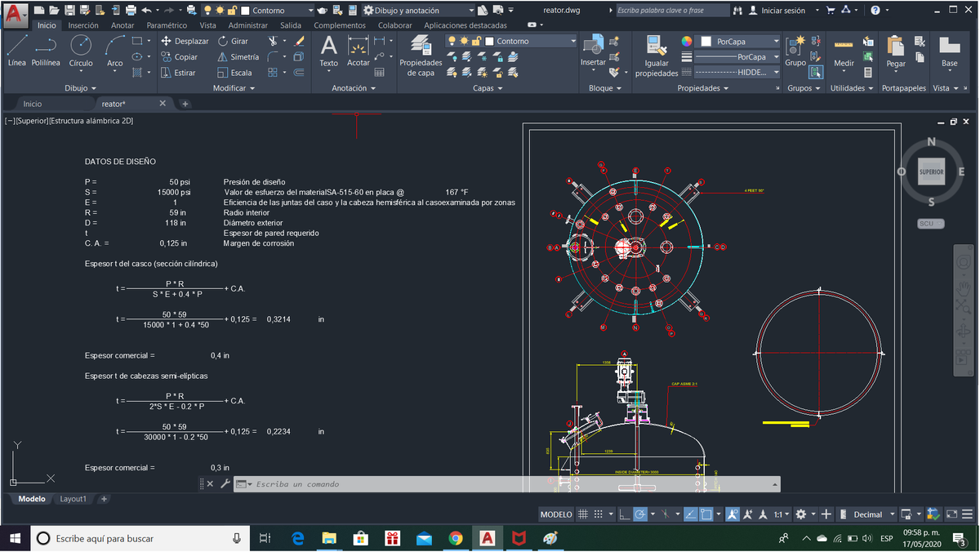Toggle the drawing grid display in status bar
Viewport: 980px width, 552px height.
[x=583, y=514]
